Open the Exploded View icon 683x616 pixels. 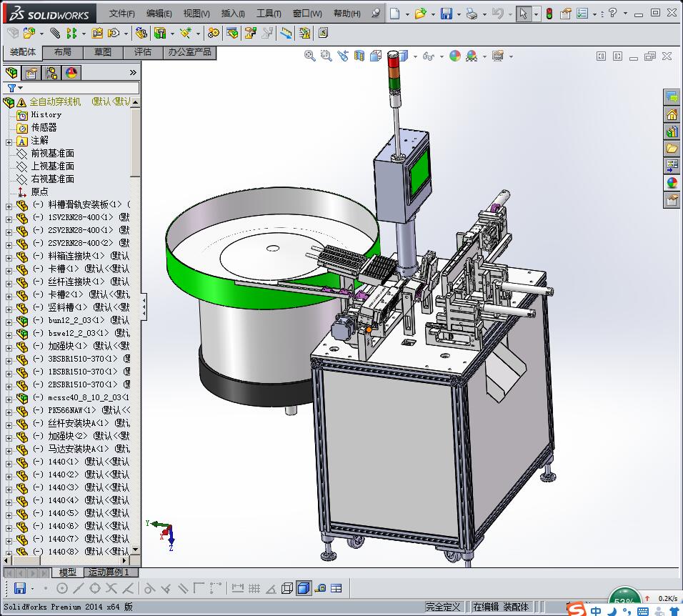pos(251,33)
